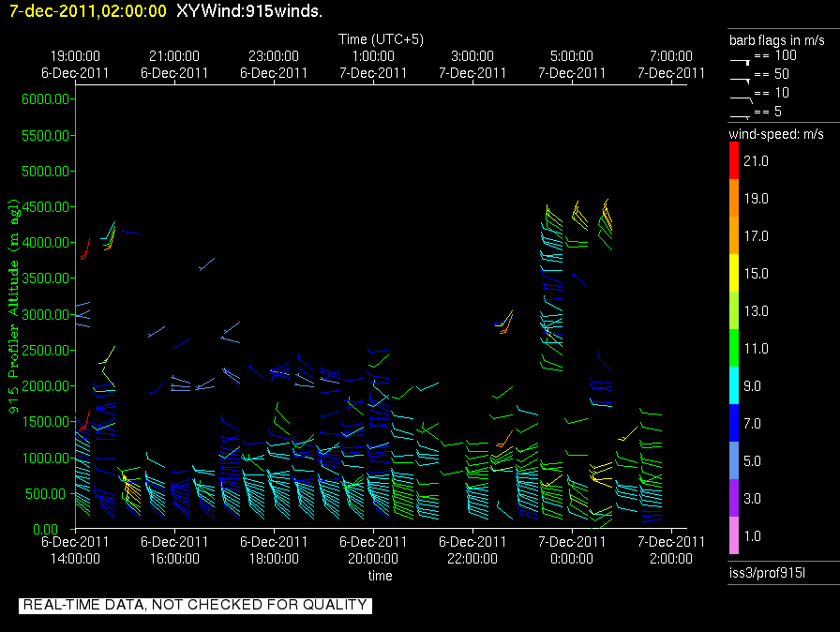The height and width of the screenshot is (632, 840).
Task: Click the light green 13.0 color segment
Action: [x=734, y=310]
